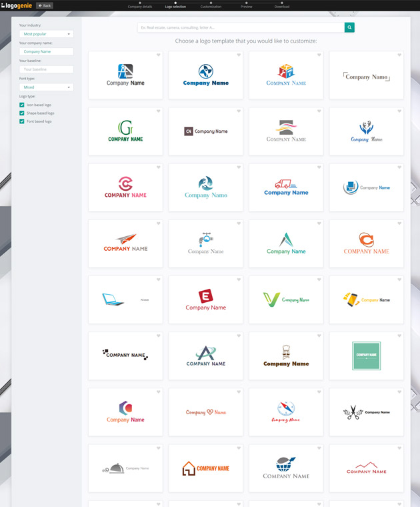Click the logogenie logo in the header
The image size is (420, 507).
17,5
